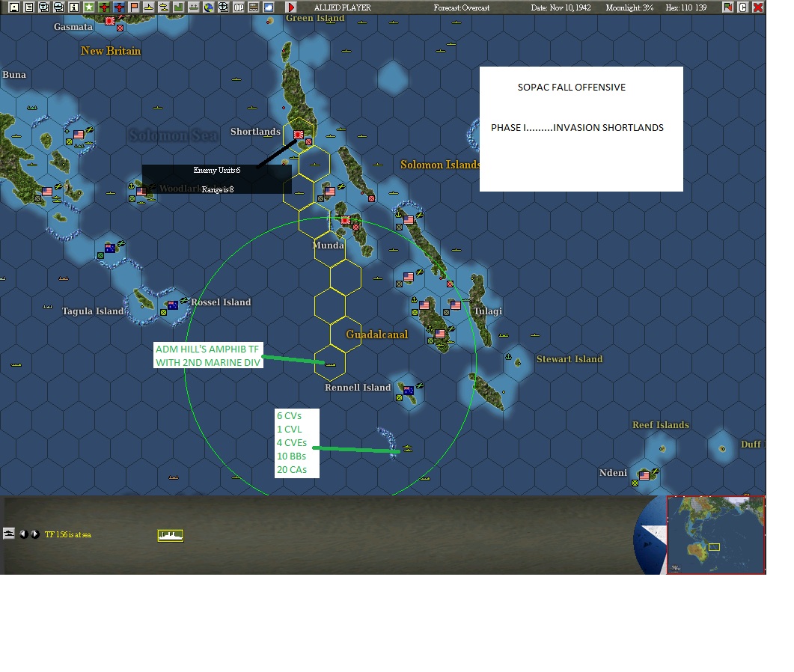Select the US flag base at Tulagi
Screen dimensions: 794x672
456,305
